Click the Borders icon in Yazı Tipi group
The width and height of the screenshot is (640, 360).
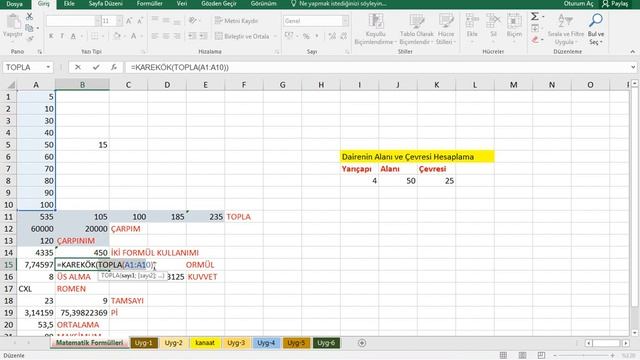pos(95,36)
